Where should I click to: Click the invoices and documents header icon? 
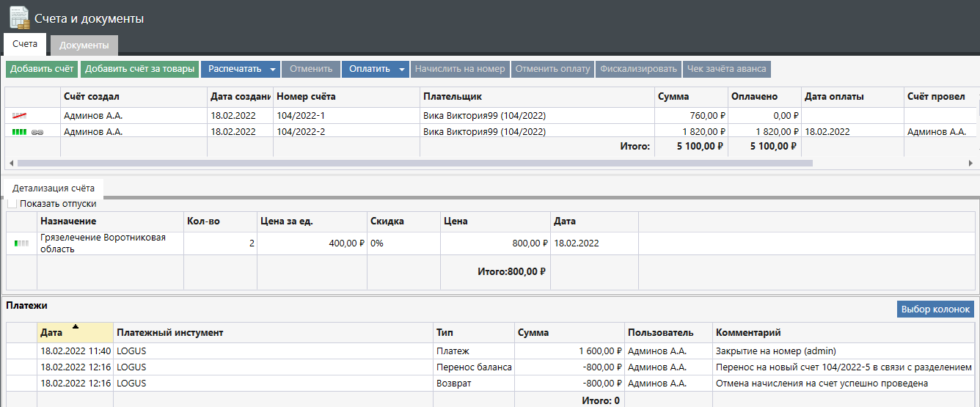[19, 18]
